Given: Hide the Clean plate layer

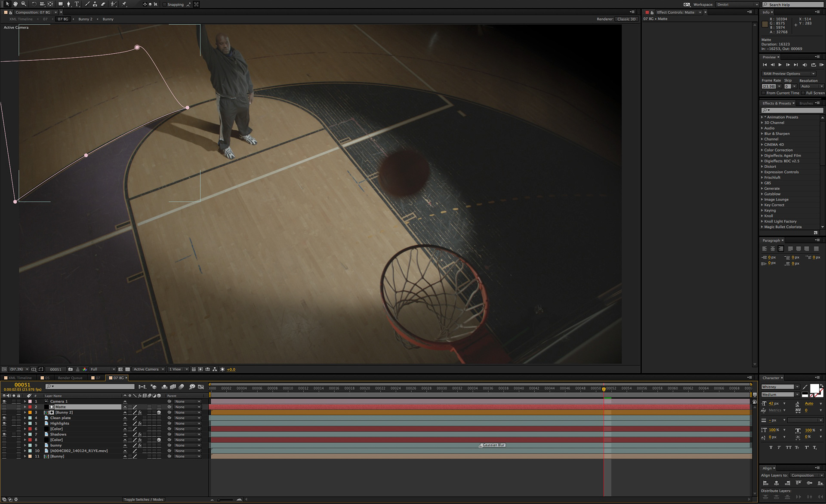Looking at the screenshot, I should 4,418.
